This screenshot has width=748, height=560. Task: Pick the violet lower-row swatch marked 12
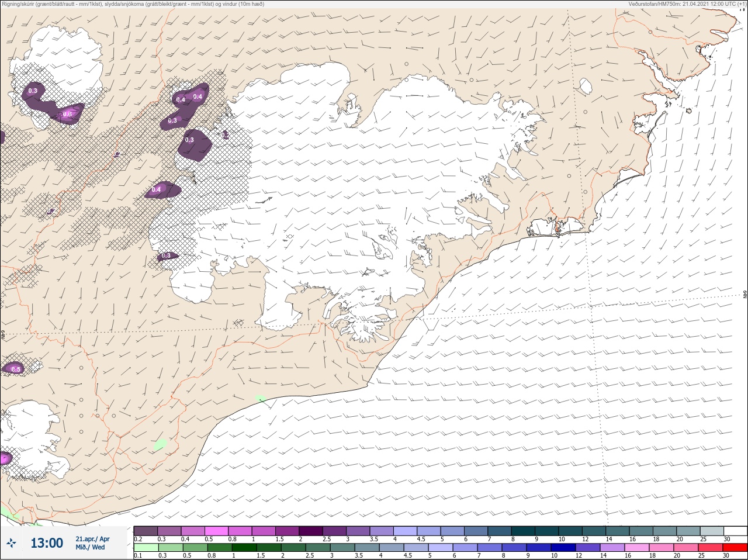(588, 548)
